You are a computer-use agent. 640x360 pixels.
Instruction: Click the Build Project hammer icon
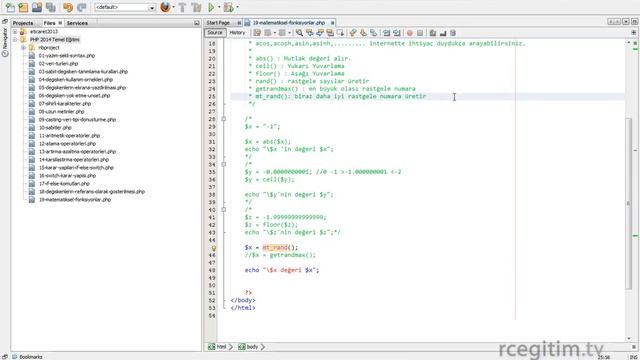pos(182,7)
